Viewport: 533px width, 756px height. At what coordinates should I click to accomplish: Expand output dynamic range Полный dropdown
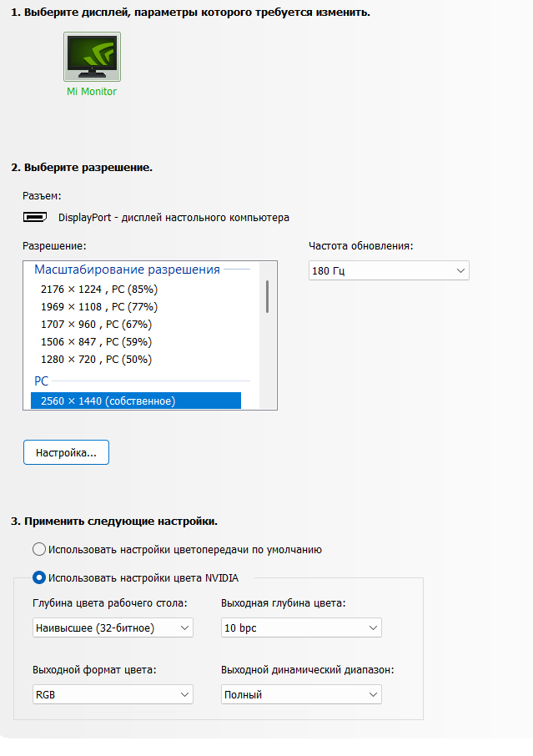tap(301, 694)
